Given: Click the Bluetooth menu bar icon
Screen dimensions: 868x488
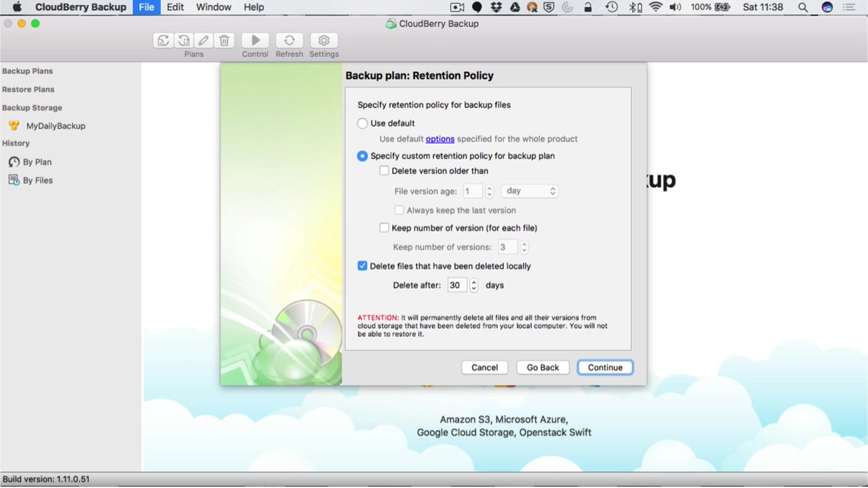Looking at the screenshot, I should pyautogui.click(x=635, y=7).
